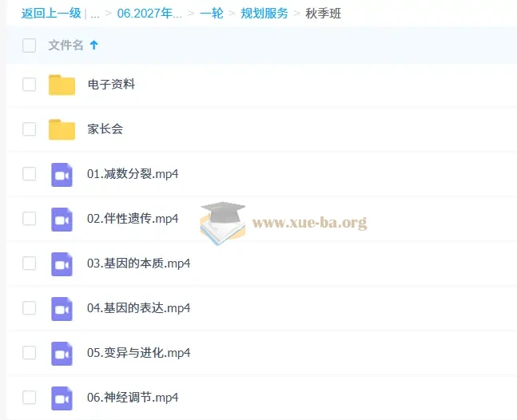517x420 pixels.
Task: Click file name 04.基因的表达.mp4
Action: pos(138,307)
